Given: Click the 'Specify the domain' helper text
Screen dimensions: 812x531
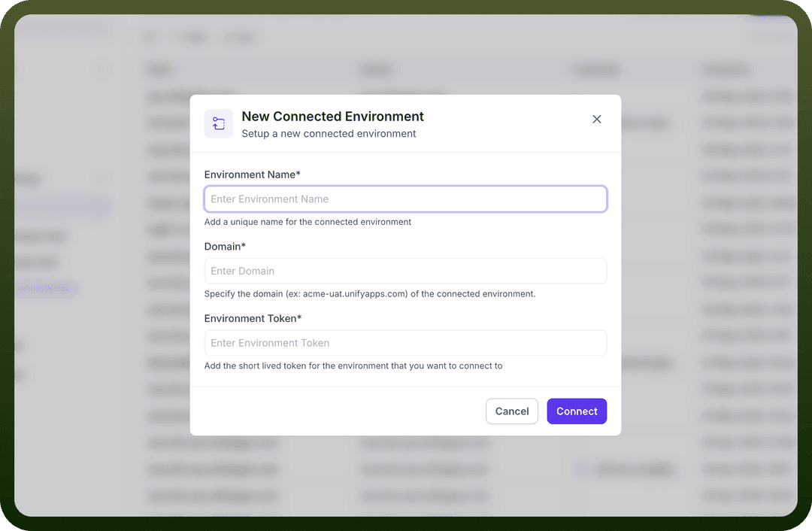Looking at the screenshot, I should coord(370,294).
